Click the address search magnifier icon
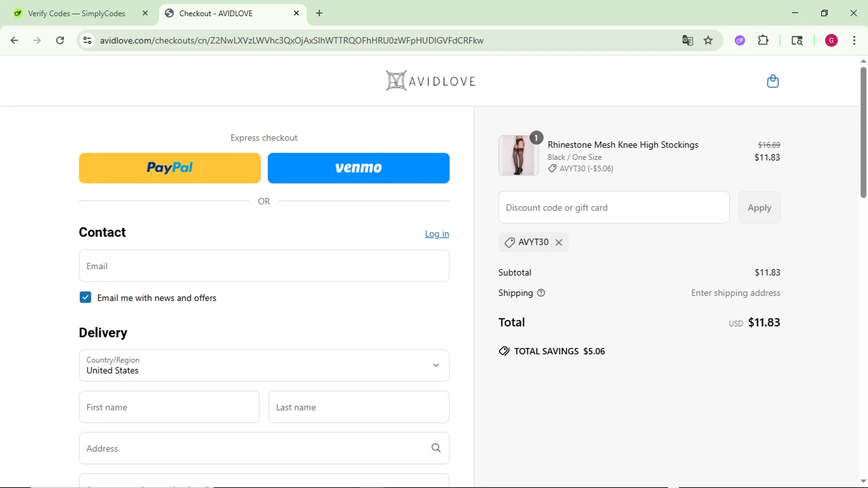The height and width of the screenshot is (488, 868). (x=436, y=448)
